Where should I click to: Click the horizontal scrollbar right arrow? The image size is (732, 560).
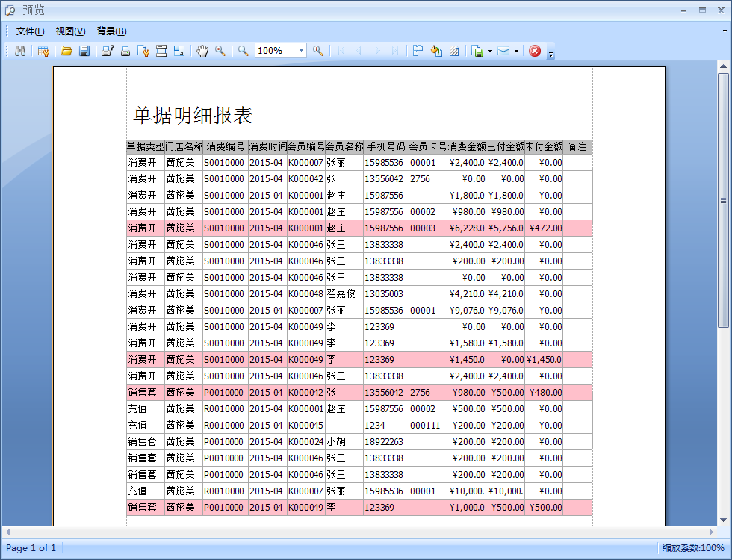click(711, 532)
